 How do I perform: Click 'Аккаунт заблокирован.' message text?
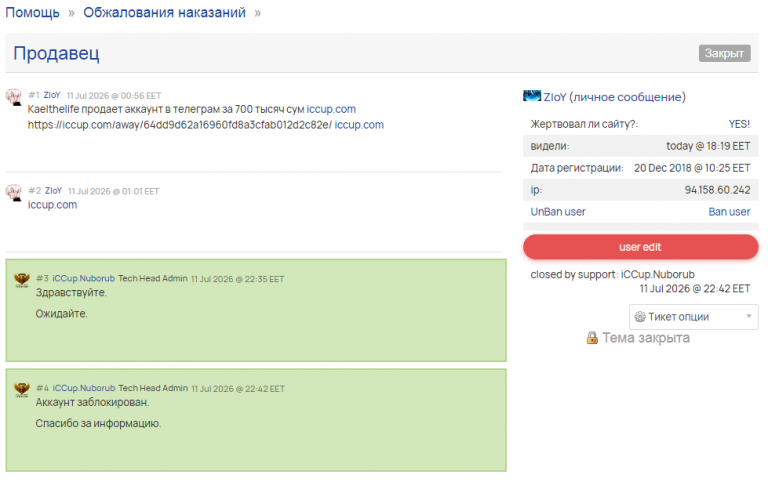point(93,402)
